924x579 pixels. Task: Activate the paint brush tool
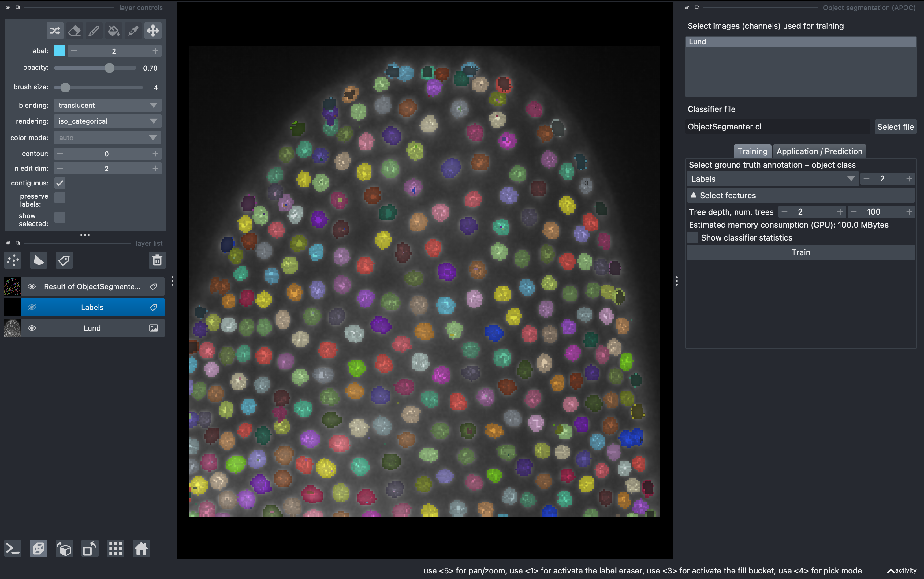coord(94,31)
